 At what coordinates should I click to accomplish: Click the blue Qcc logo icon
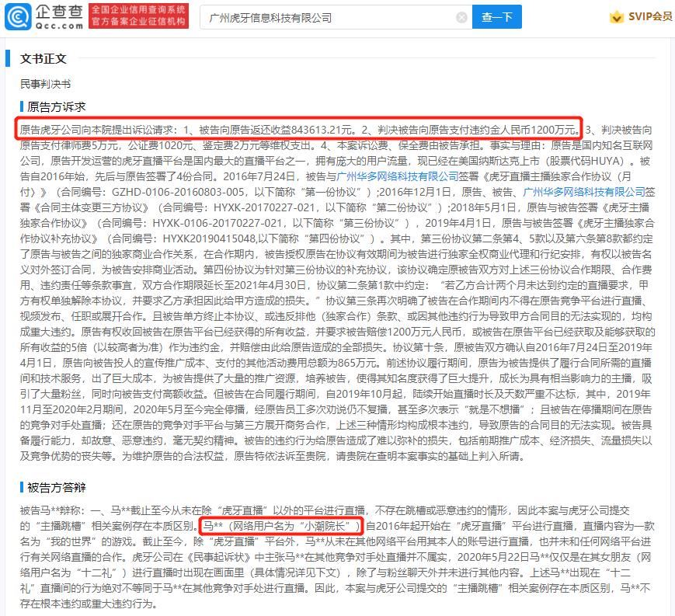click(18, 17)
